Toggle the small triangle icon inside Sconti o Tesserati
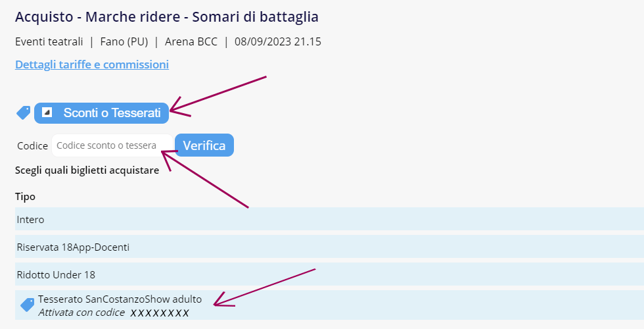The image size is (644, 329). tap(47, 113)
